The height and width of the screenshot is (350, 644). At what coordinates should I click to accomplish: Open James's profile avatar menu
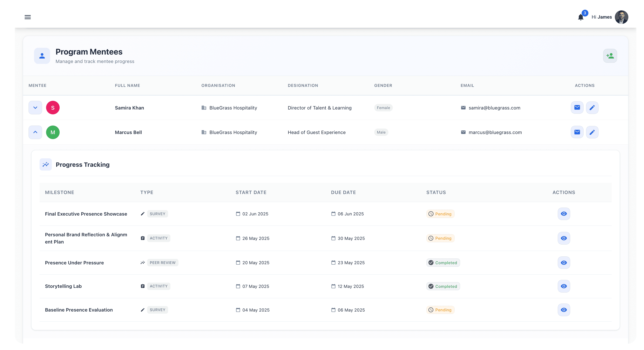621,17
